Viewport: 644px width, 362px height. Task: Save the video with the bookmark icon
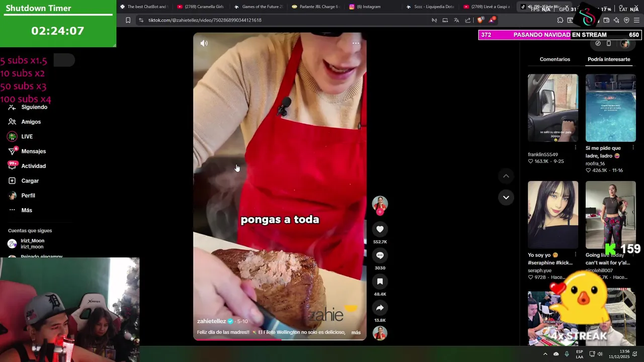(380, 282)
